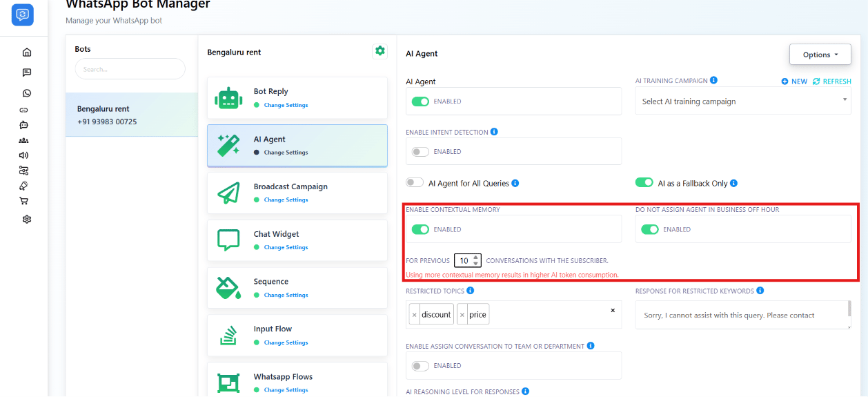Click Change Settings under Broadcast Campaign

point(286,200)
